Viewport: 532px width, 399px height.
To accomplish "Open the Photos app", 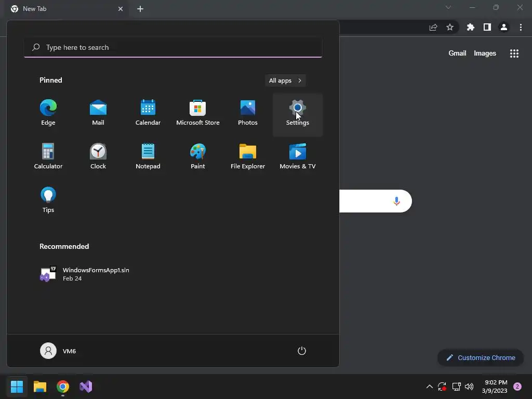I will [248, 113].
